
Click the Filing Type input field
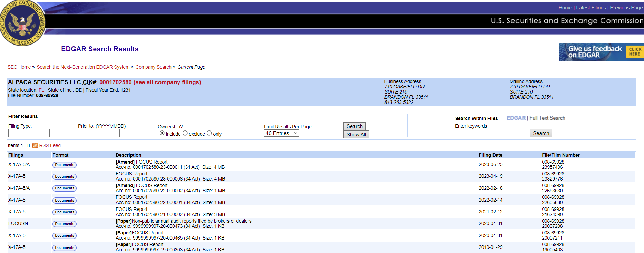click(x=29, y=133)
